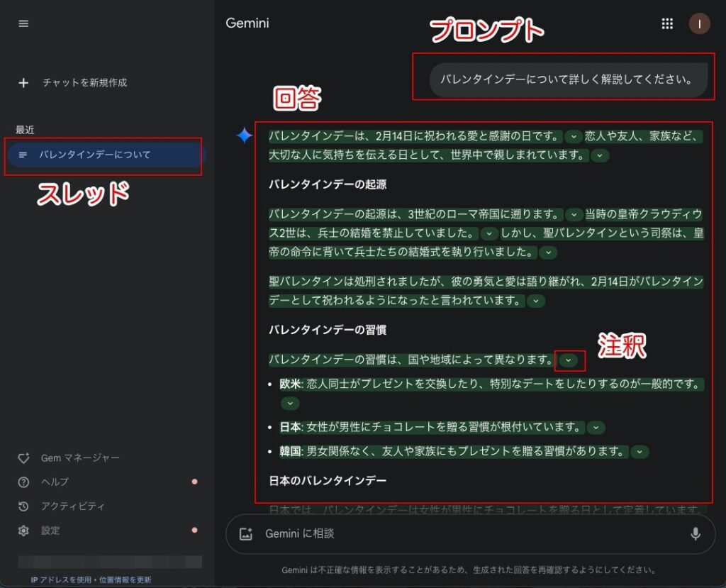Viewport: 726px width, 588px height.
Task: Click the 欧米 bold label
Action: pyautogui.click(x=290, y=384)
